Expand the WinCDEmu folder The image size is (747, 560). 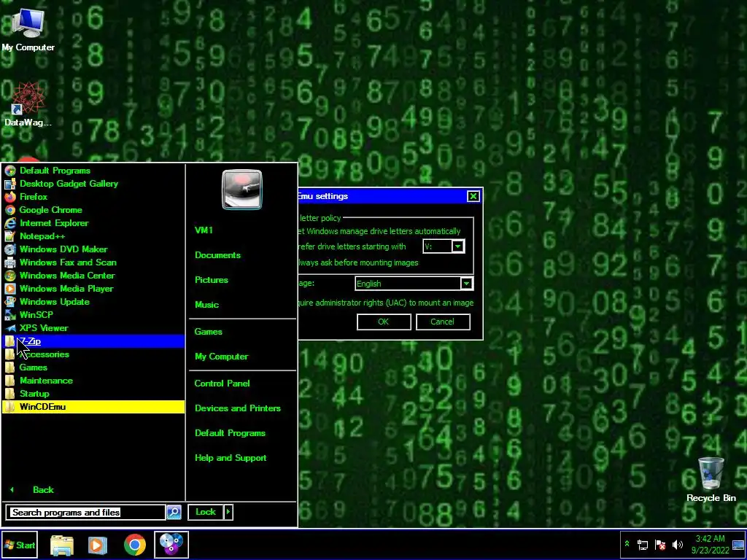[x=93, y=407]
